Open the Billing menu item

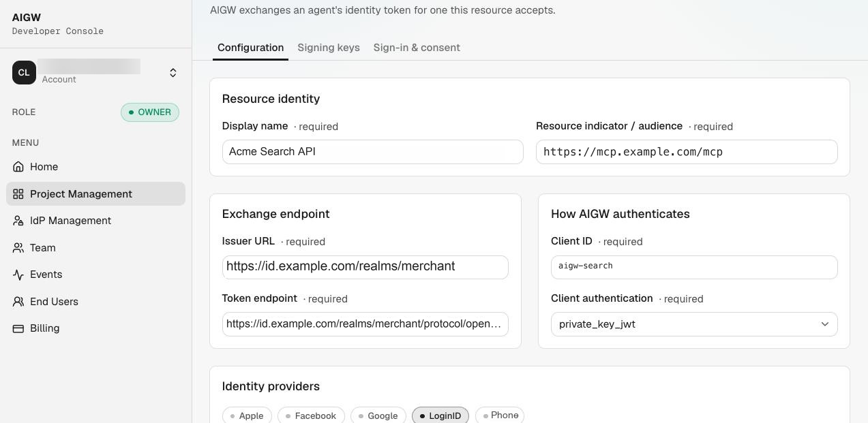pyautogui.click(x=95, y=328)
